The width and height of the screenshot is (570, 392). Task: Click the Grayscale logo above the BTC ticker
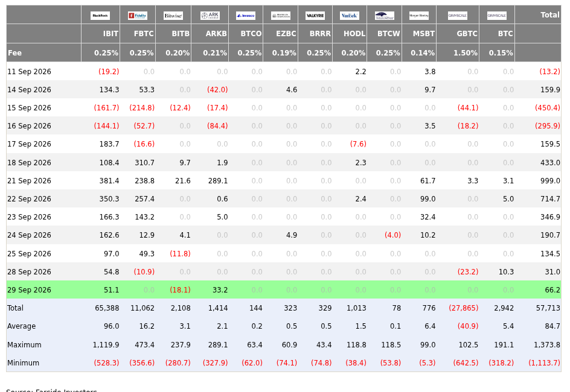pyautogui.click(x=497, y=16)
